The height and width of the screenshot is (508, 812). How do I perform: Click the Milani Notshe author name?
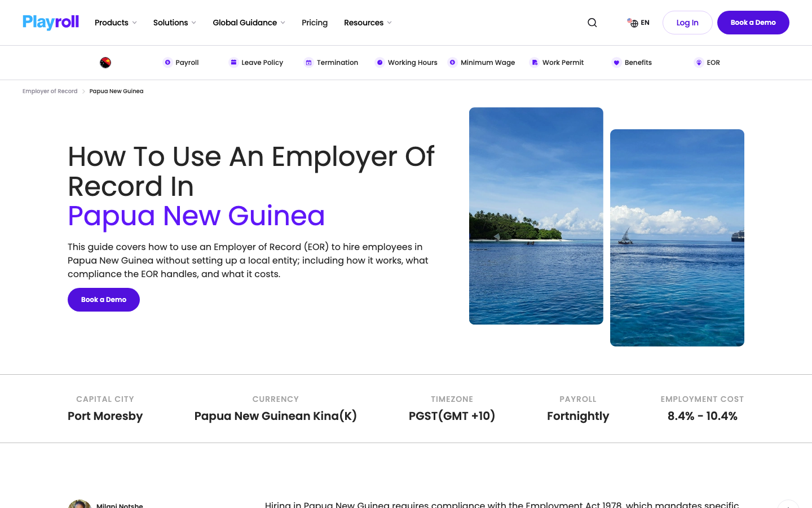pos(120,505)
